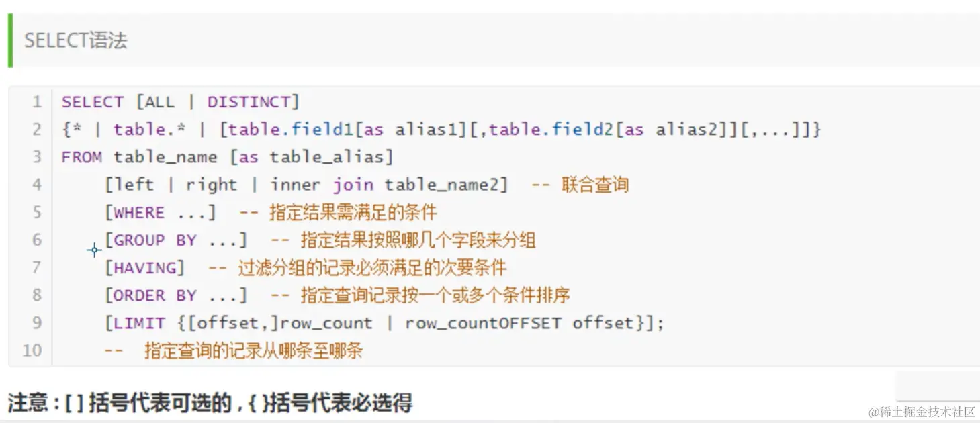The height and width of the screenshot is (423, 980).
Task: Click line number 2 in gutter
Action: tap(36, 129)
